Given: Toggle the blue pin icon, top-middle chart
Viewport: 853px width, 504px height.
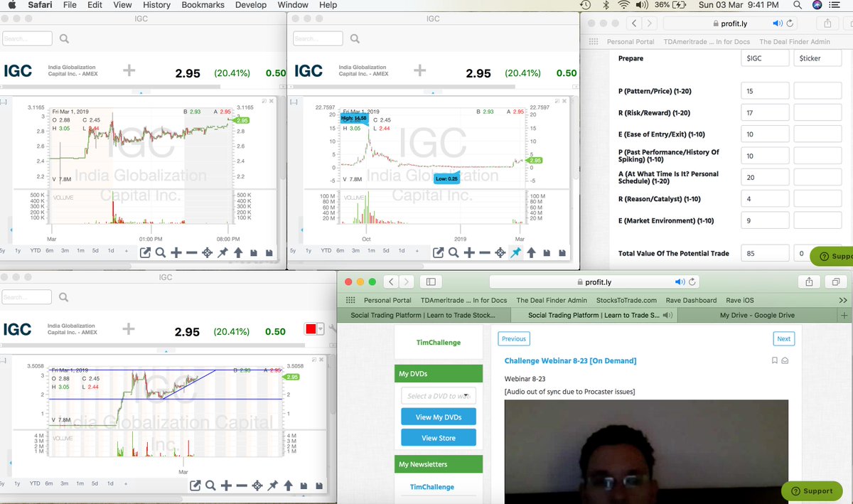Looking at the screenshot, I should (x=515, y=252).
